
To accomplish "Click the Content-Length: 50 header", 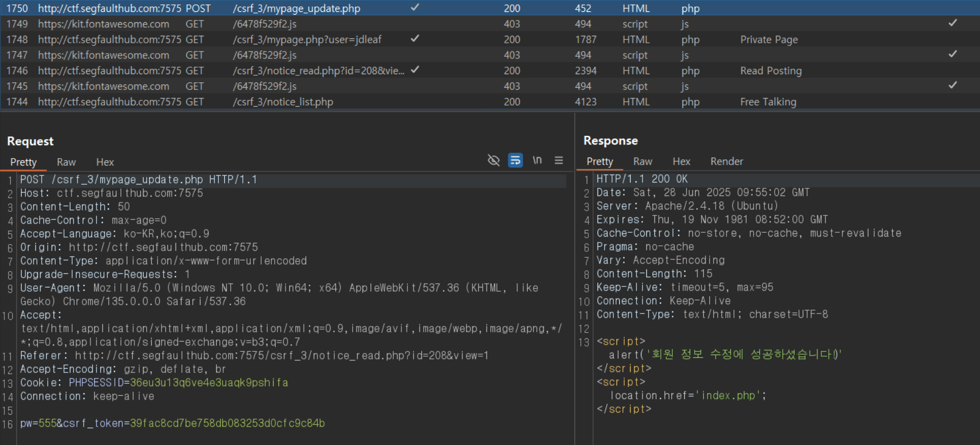I will [75, 207].
